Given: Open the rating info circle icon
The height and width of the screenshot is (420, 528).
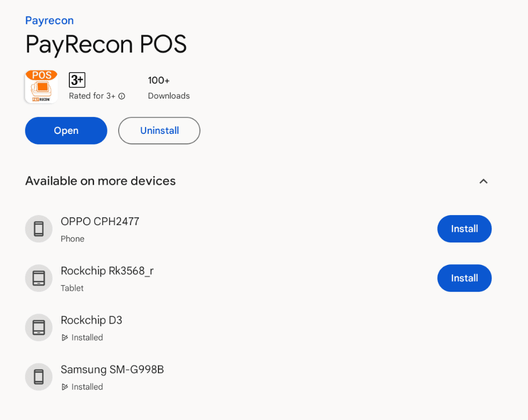Looking at the screenshot, I should (122, 96).
